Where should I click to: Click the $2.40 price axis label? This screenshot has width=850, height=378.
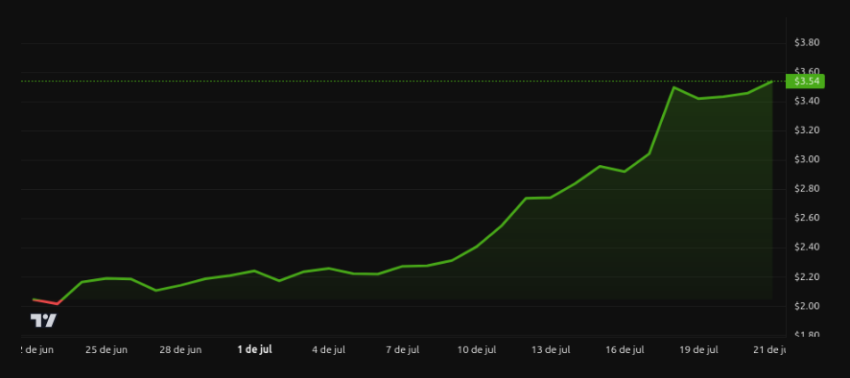click(x=807, y=247)
